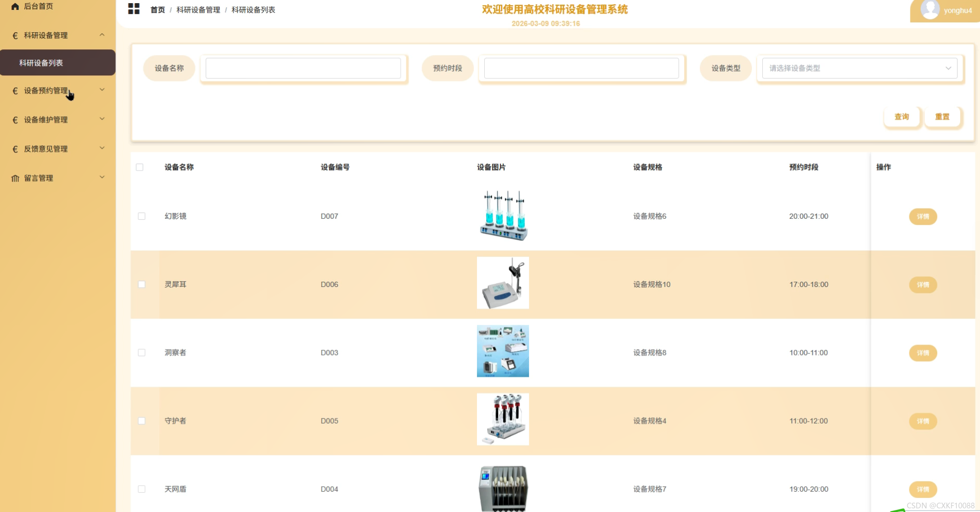Click the euro icon beside 设备预约管理
The width and height of the screenshot is (980, 512).
pyautogui.click(x=15, y=91)
